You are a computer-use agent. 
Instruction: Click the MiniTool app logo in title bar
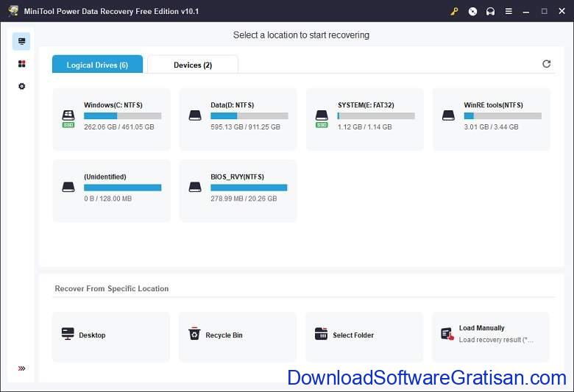(13, 11)
